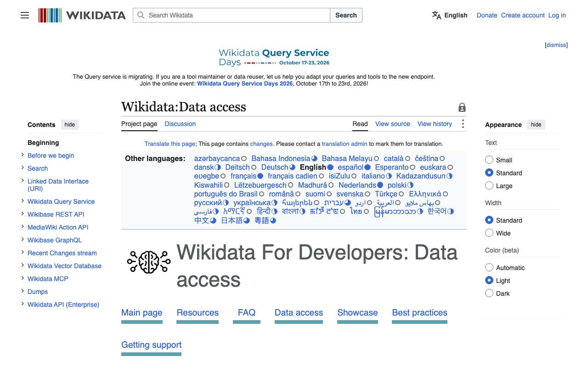Hide the Appearance panel

pos(536,125)
